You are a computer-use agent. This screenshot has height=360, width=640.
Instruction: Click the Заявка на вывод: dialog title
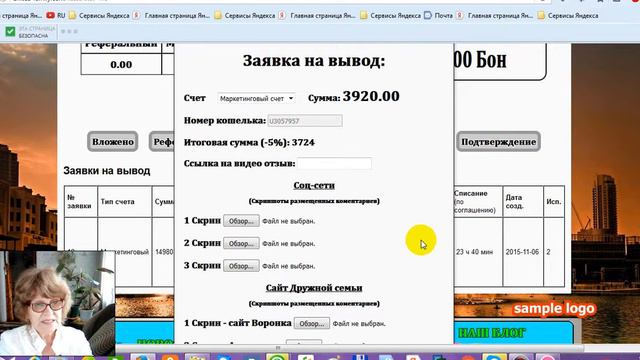(314, 61)
